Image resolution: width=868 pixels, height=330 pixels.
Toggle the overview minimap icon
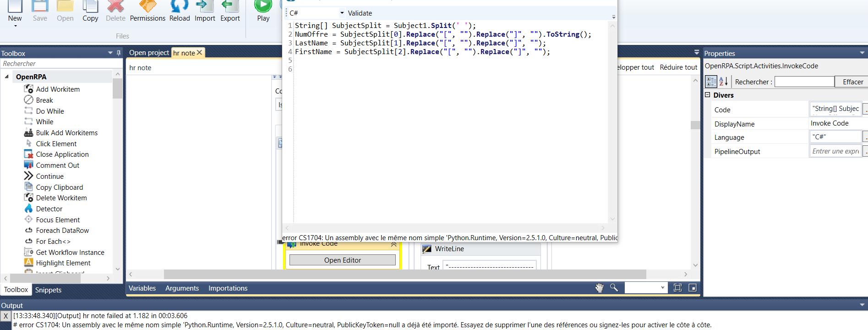coord(693,288)
